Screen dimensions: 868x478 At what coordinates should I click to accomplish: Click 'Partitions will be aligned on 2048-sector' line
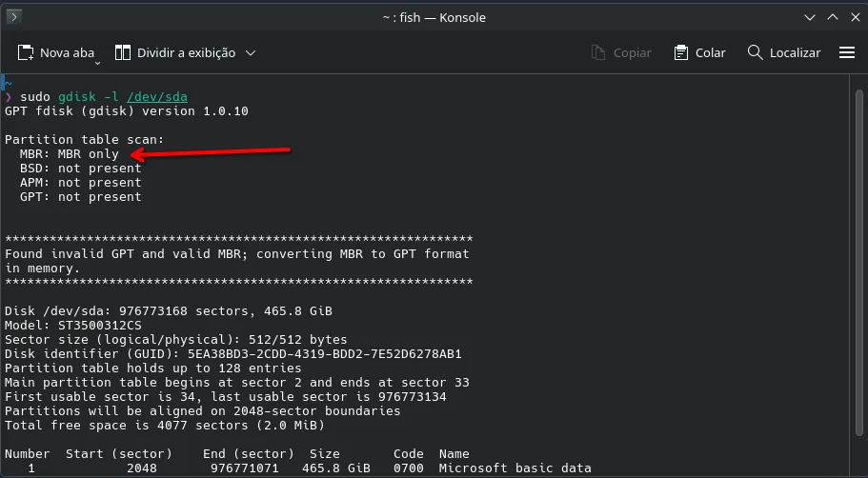[x=203, y=411]
